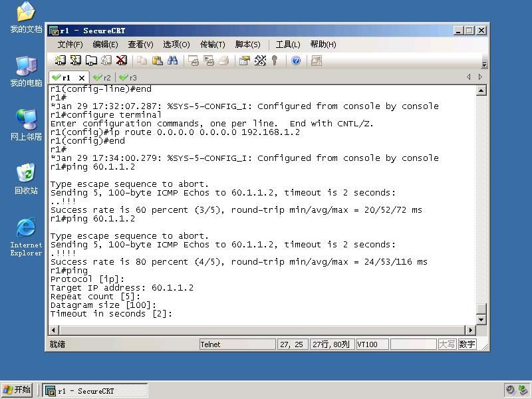Screen dimensions: 532x399
Task: Click the Find binoculars icon
Action: tap(173, 61)
